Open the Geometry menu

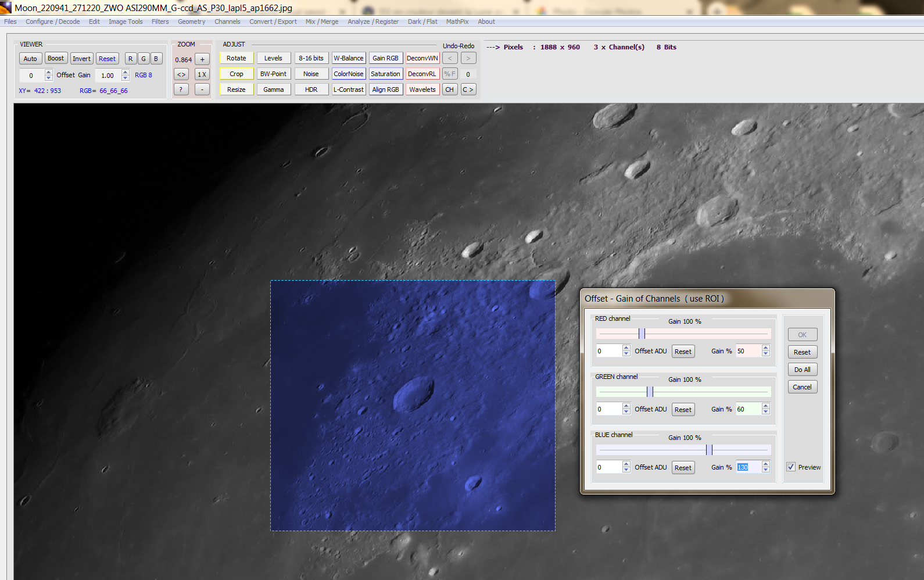[192, 22]
